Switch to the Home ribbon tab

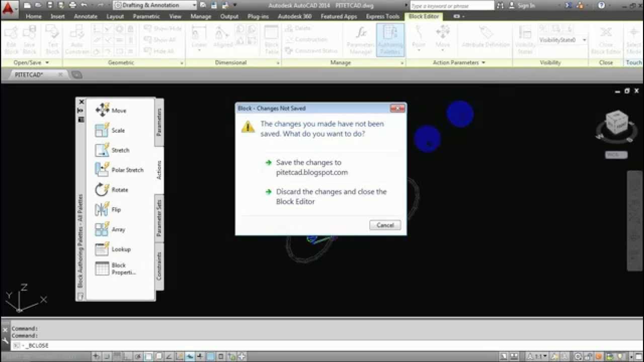pyautogui.click(x=34, y=16)
